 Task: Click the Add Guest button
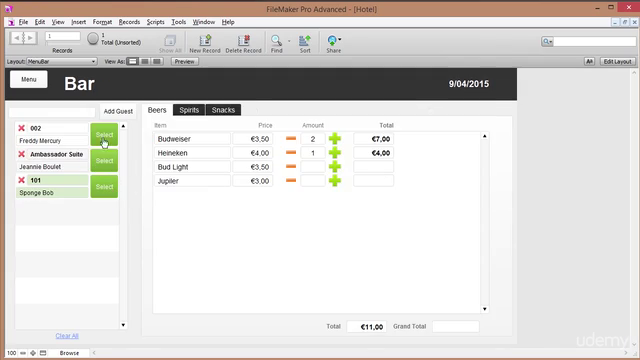point(118,111)
